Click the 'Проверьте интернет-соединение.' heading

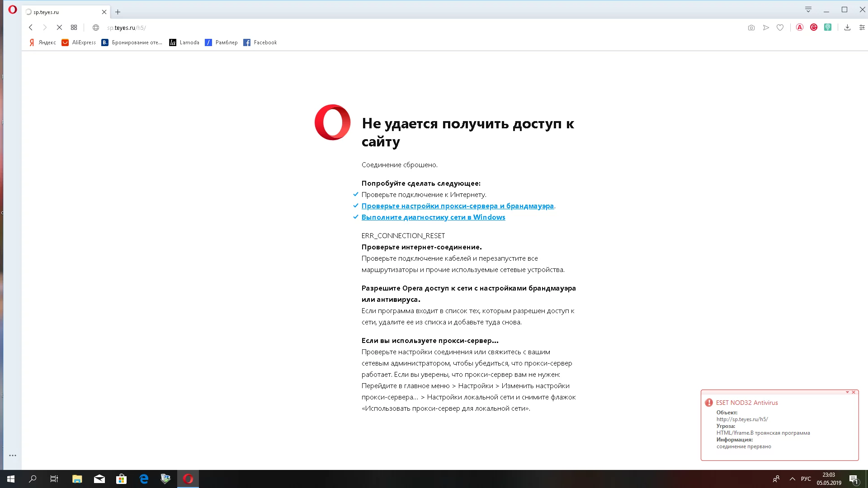(421, 247)
